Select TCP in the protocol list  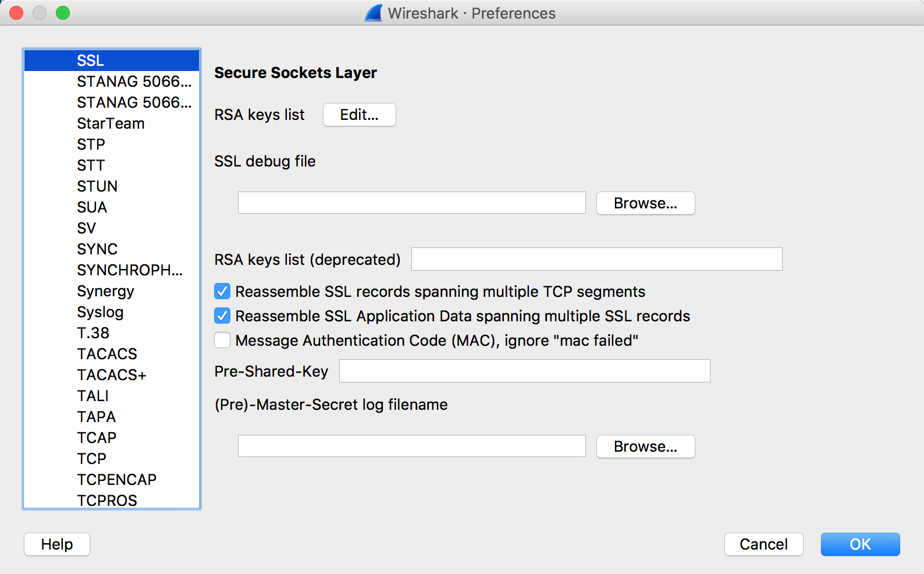coord(92,459)
